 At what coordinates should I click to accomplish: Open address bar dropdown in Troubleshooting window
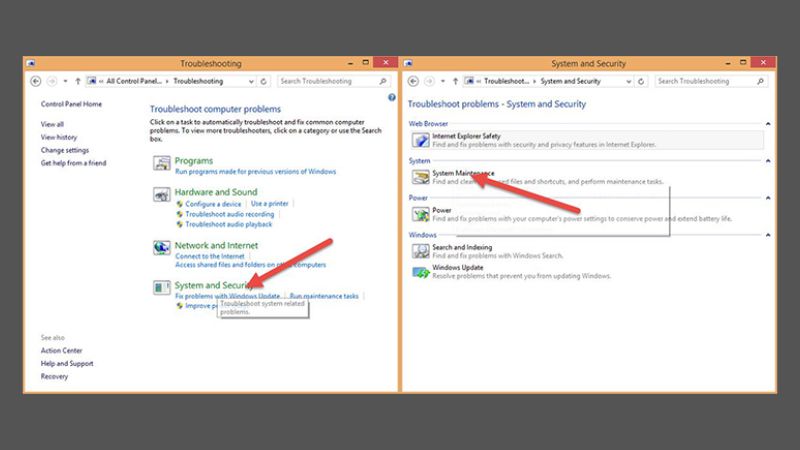[x=251, y=82]
